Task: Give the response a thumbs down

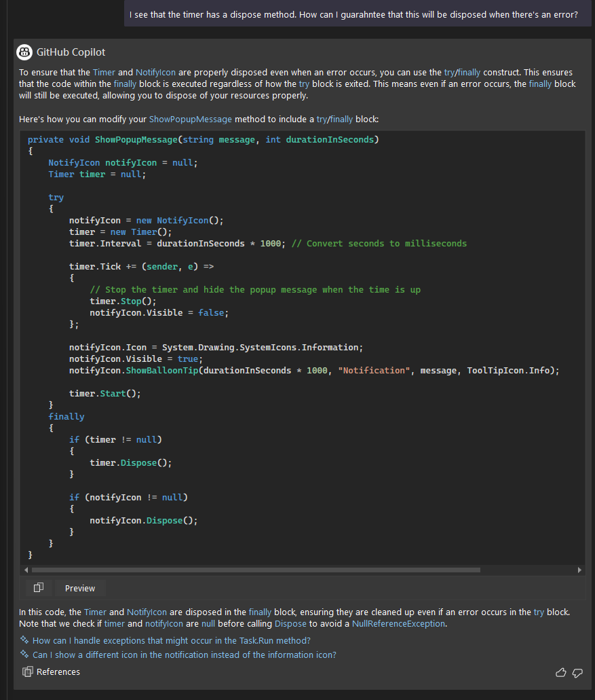Action: pyautogui.click(x=577, y=673)
